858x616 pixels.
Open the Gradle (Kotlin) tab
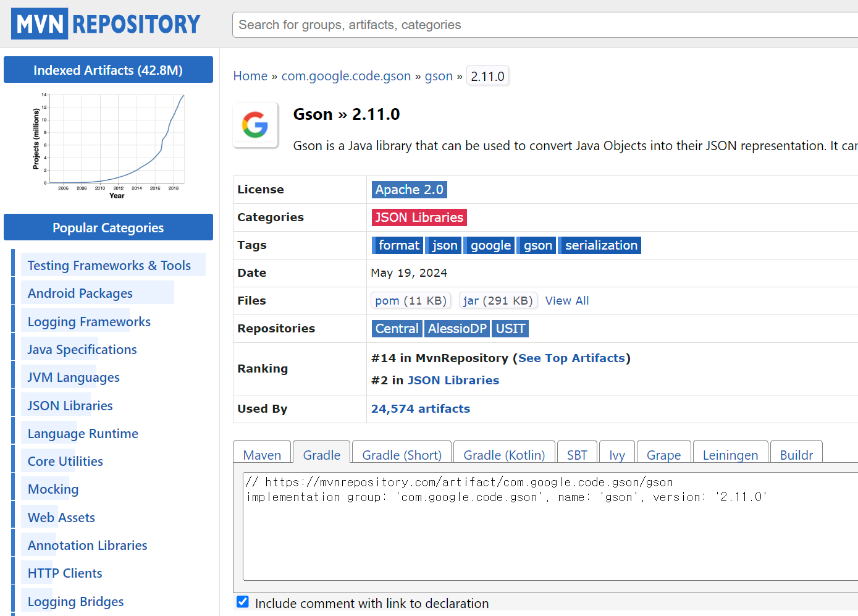click(x=504, y=452)
